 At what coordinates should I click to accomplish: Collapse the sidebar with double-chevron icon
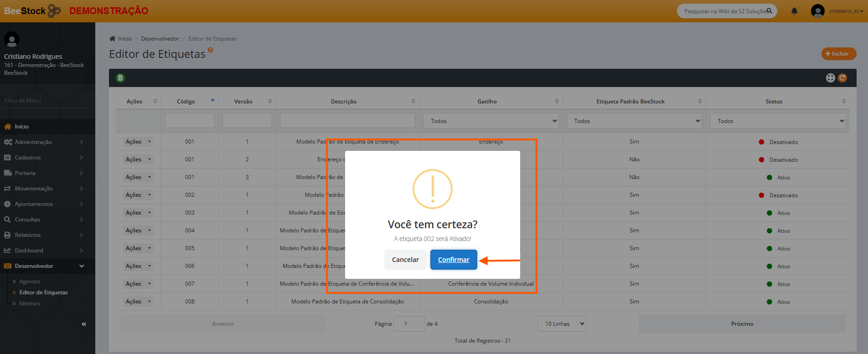pyautogui.click(x=84, y=324)
